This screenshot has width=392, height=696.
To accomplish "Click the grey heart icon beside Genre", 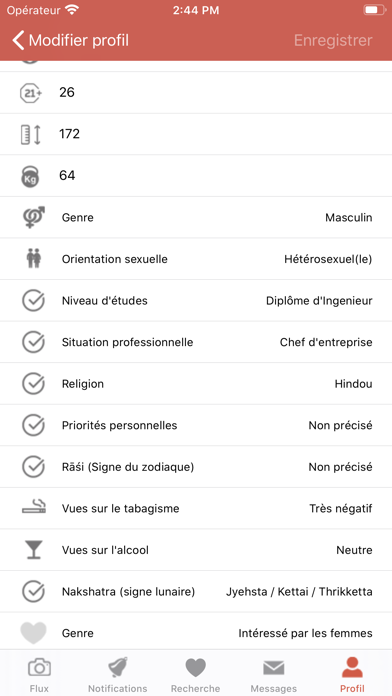I will [33, 633].
